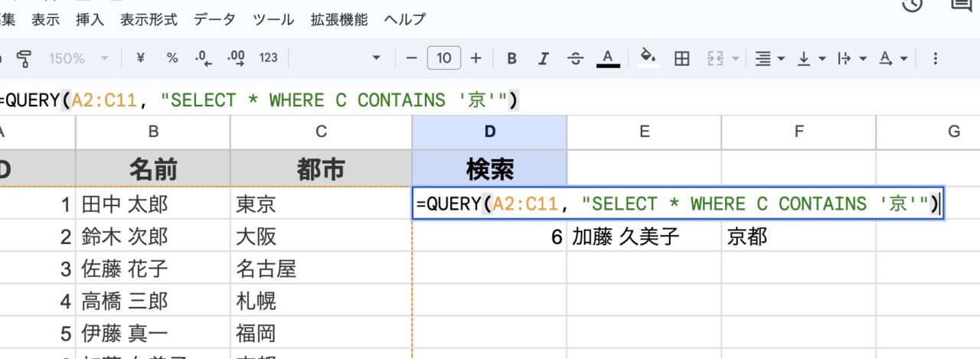Select the 福岡 city cell
Image resolution: width=980 pixels, height=359 pixels.
pyautogui.click(x=321, y=333)
